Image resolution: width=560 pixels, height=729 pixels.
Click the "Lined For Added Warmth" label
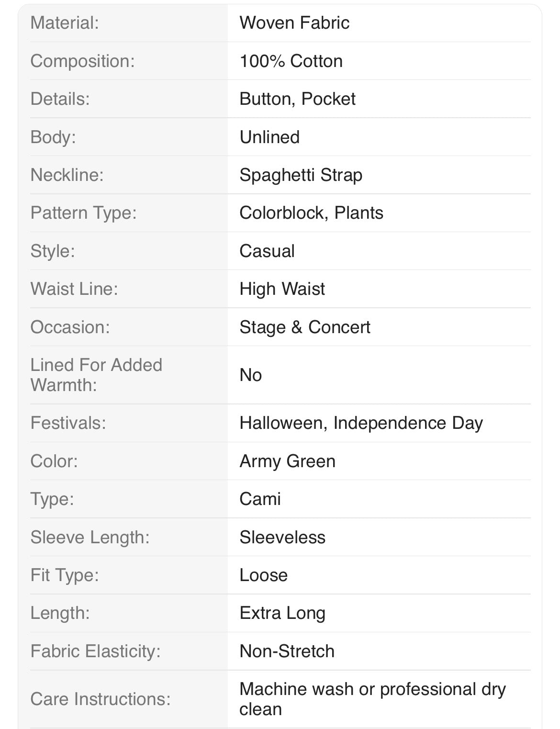point(96,375)
